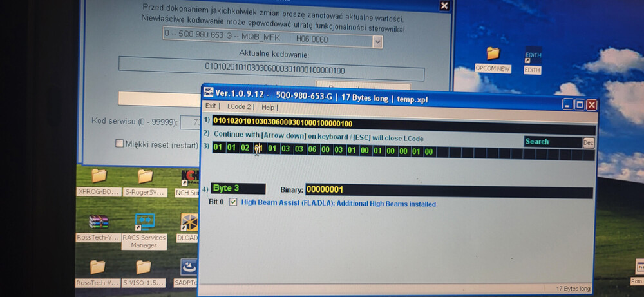Launch the EDITH desktop shortcut
644x297 pixels.
click(x=533, y=53)
